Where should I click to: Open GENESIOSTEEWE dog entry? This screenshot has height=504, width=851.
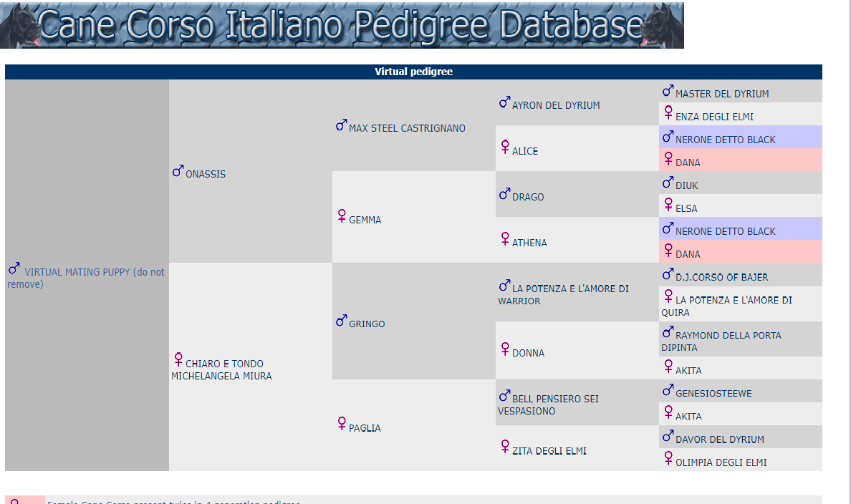click(x=713, y=394)
